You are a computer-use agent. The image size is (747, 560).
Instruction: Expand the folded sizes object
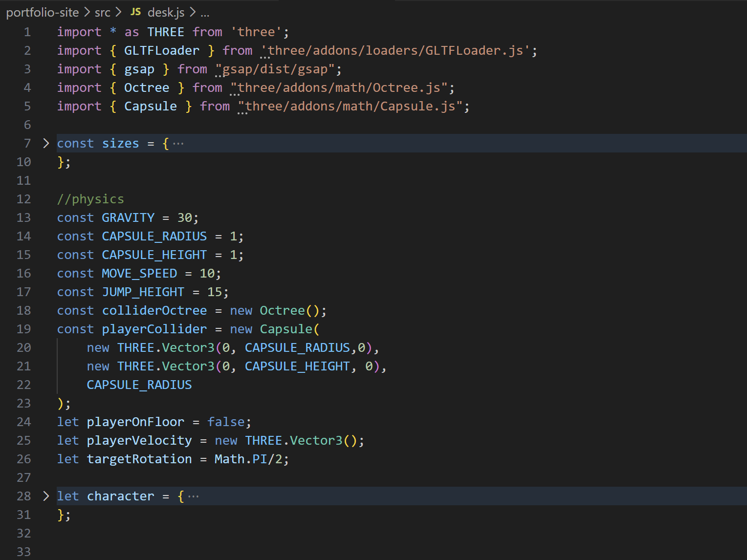click(x=46, y=143)
